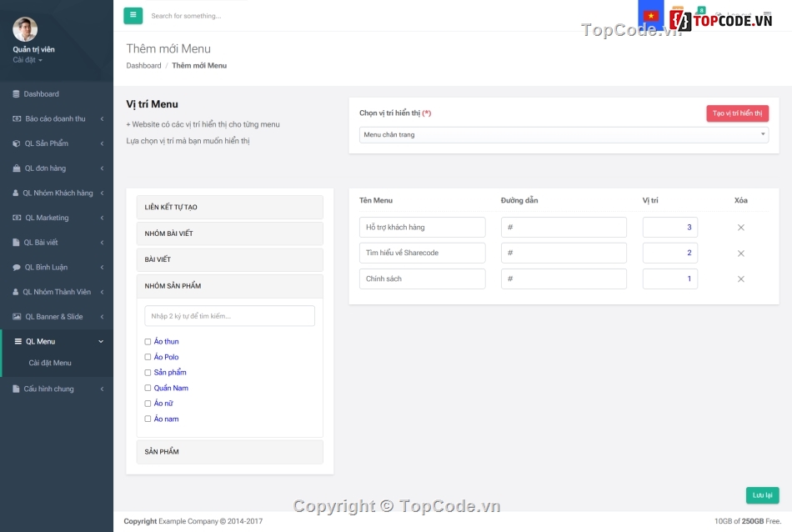
Task: Click the Dashboard database icon
Action: pyautogui.click(x=16, y=94)
